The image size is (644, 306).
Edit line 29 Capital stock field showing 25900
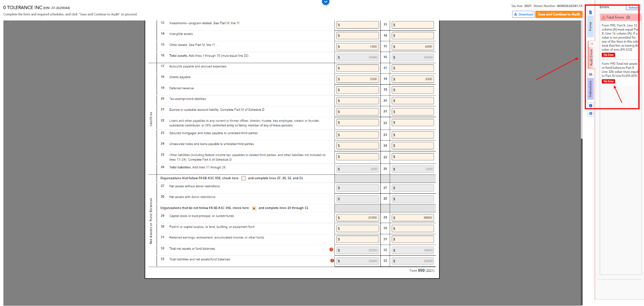click(357, 218)
